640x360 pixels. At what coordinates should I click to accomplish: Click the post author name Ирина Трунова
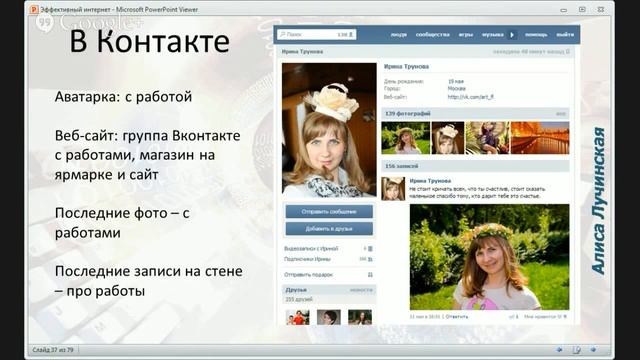tap(430, 180)
